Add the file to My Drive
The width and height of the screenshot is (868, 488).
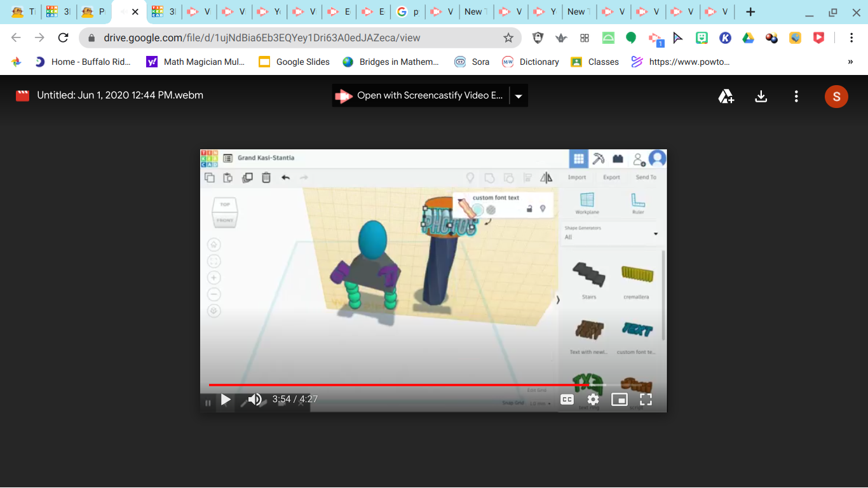point(726,97)
